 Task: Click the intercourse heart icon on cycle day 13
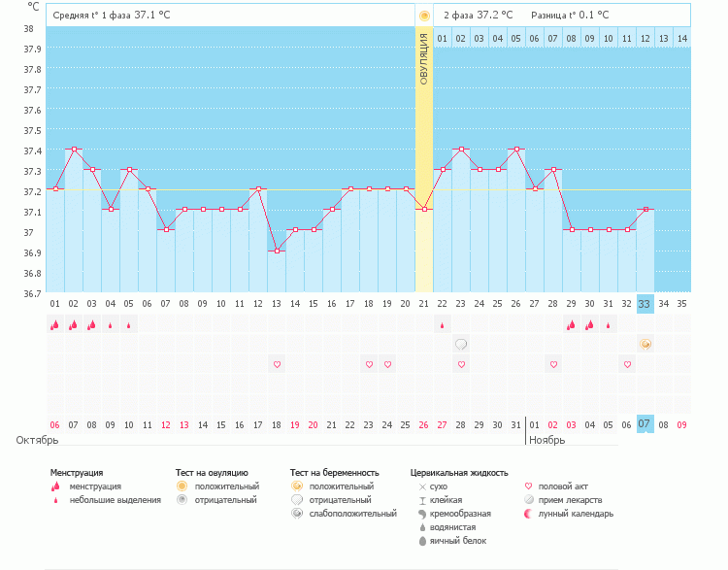(277, 365)
